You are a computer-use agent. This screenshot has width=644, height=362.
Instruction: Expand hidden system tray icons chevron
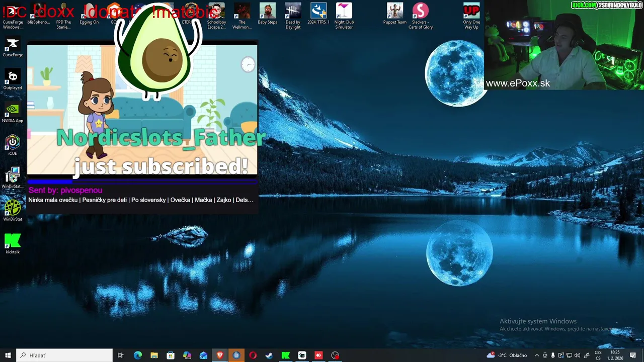pyautogui.click(x=537, y=355)
